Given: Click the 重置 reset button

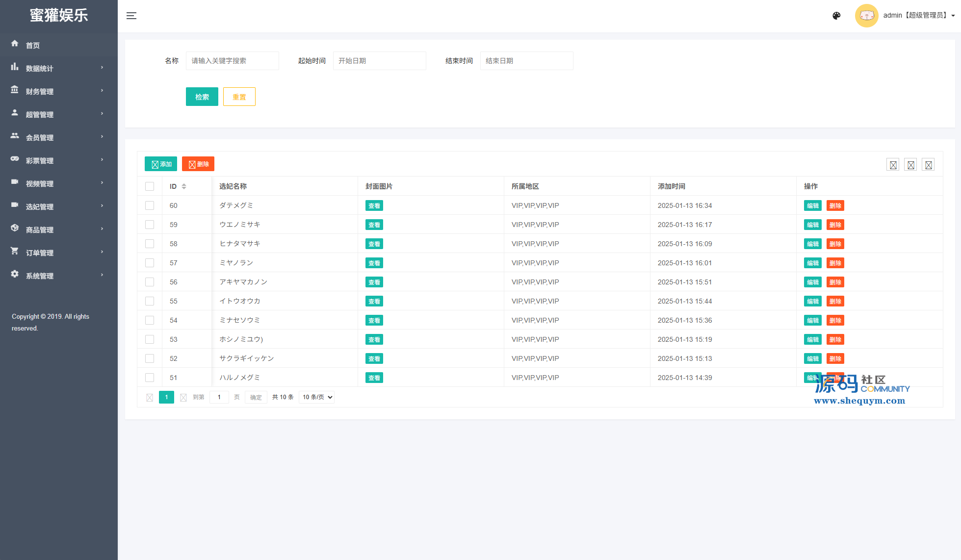Looking at the screenshot, I should point(239,97).
